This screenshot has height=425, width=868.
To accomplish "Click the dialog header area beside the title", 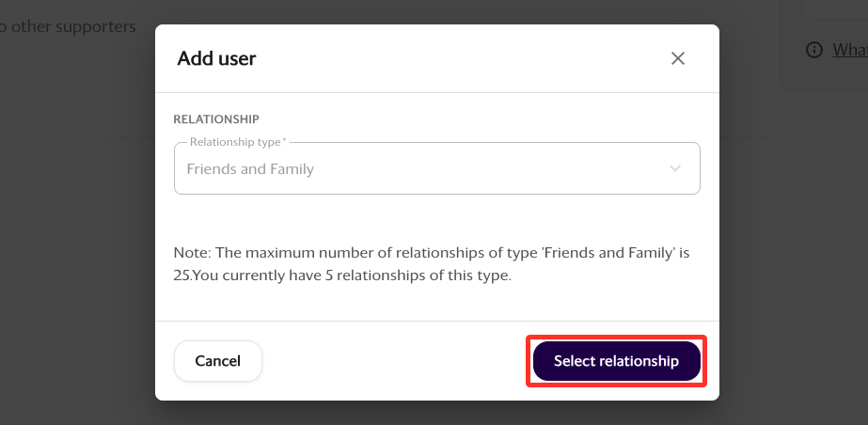I will [451, 58].
